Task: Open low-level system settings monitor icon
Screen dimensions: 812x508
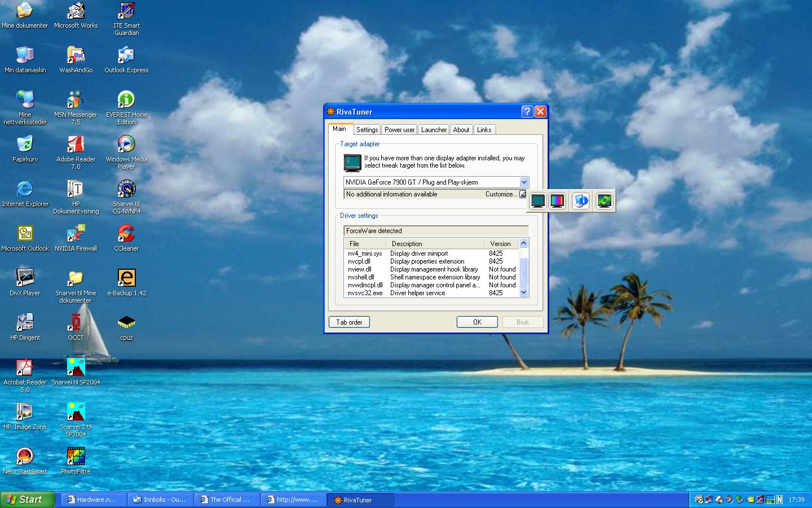Action: [537, 201]
